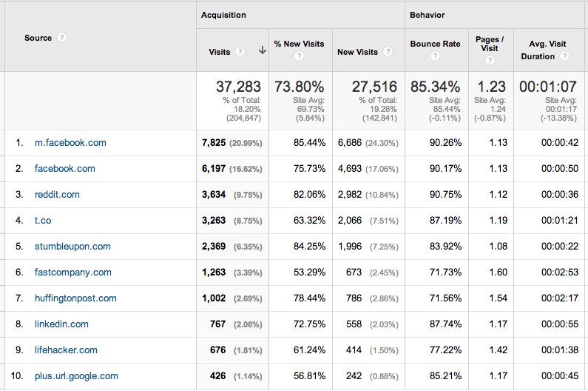
Task: Select total new visits value 27,516
Action: (x=374, y=87)
